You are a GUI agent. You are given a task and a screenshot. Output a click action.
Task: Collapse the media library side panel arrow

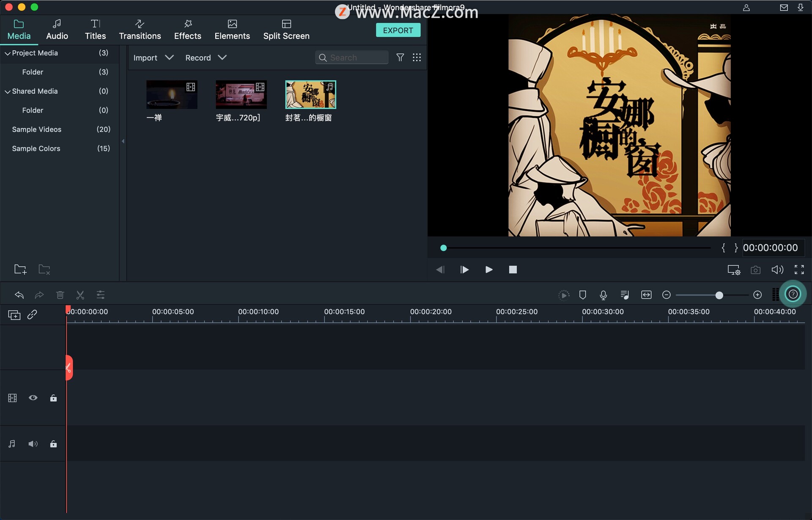click(x=123, y=141)
